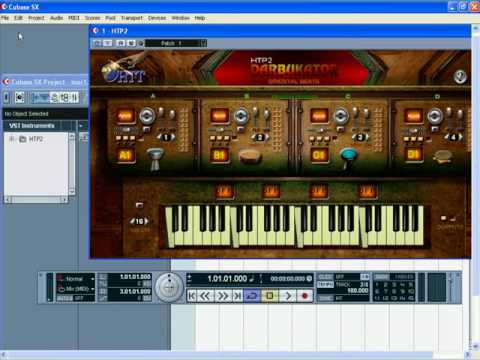
Task: Click the right arrow of the 16 stepper
Action: pos(147,221)
